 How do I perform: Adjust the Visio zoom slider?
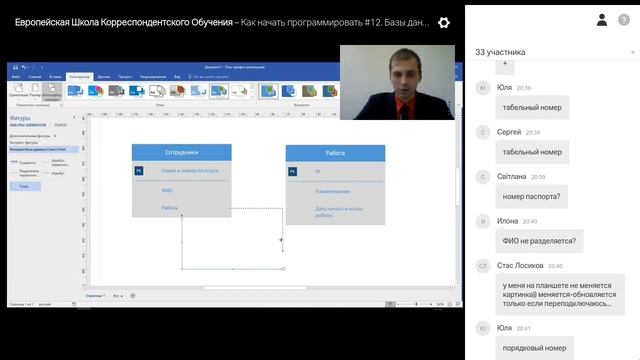[x=416, y=304]
